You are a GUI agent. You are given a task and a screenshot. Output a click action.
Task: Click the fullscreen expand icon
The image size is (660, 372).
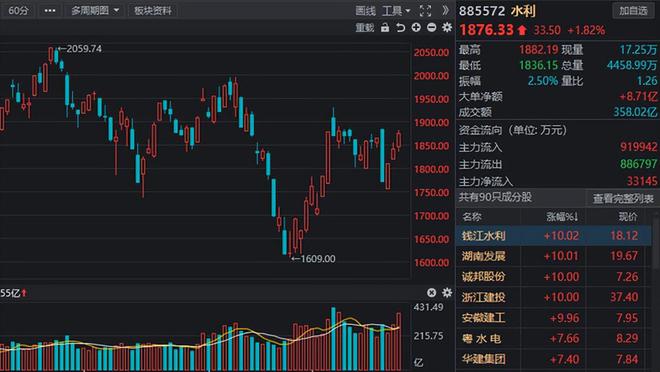[425, 11]
